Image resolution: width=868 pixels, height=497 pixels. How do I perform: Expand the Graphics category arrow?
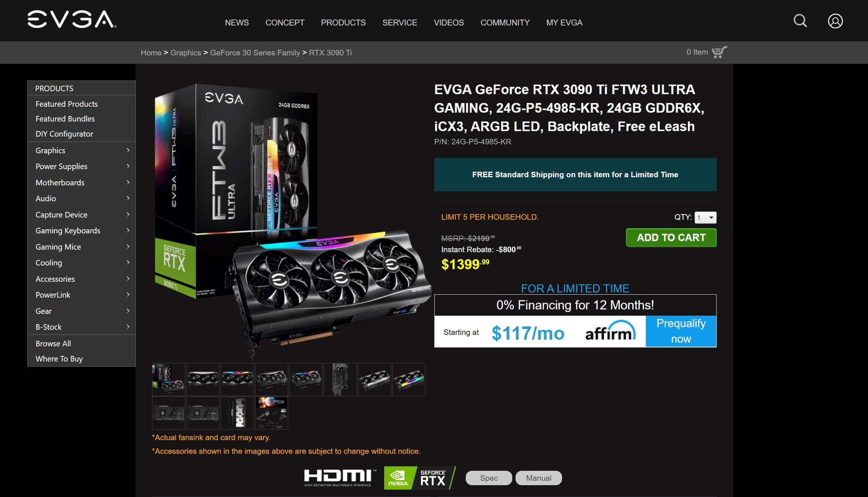(x=128, y=150)
